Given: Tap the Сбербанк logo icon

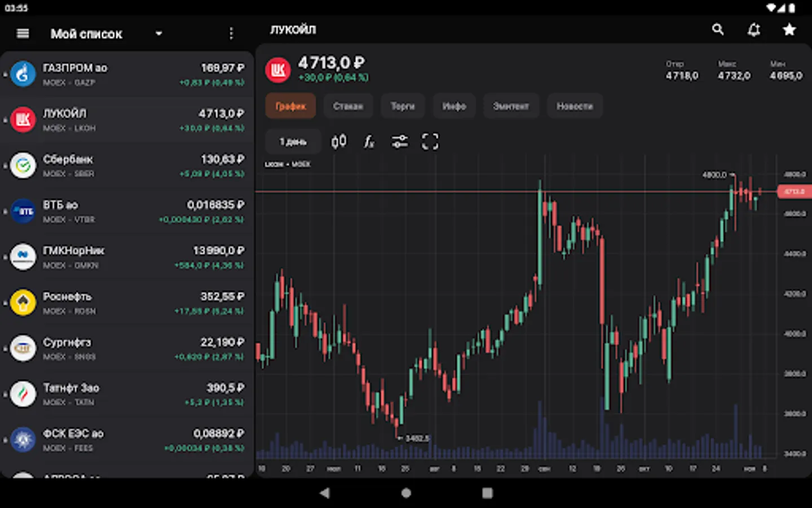Looking at the screenshot, I should point(23,165).
